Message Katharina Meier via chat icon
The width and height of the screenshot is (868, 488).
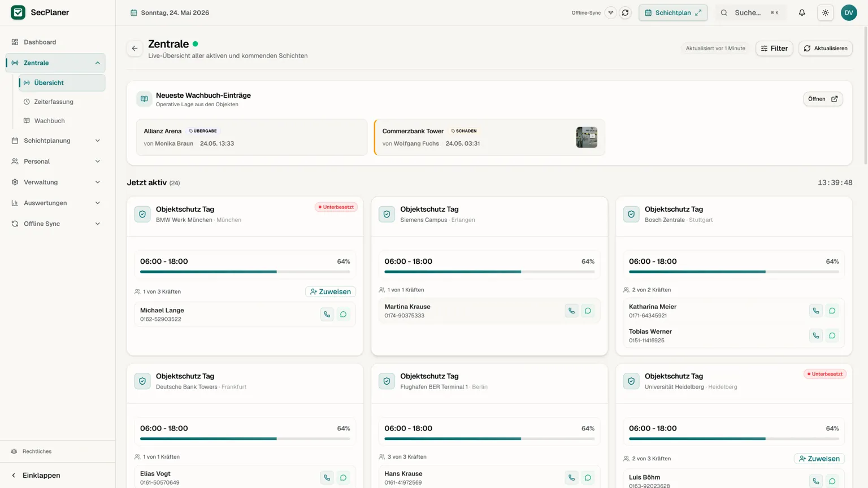(832, 311)
